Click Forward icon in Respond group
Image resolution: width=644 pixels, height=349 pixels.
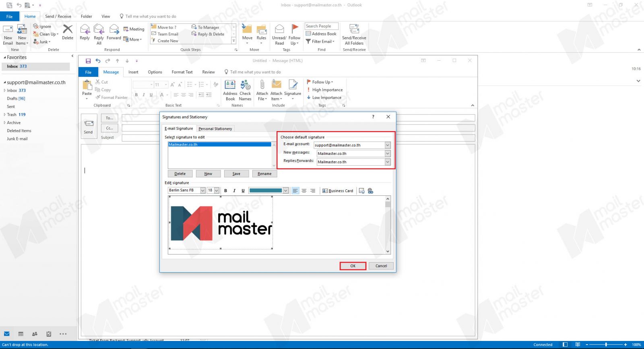click(x=114, y=29)
